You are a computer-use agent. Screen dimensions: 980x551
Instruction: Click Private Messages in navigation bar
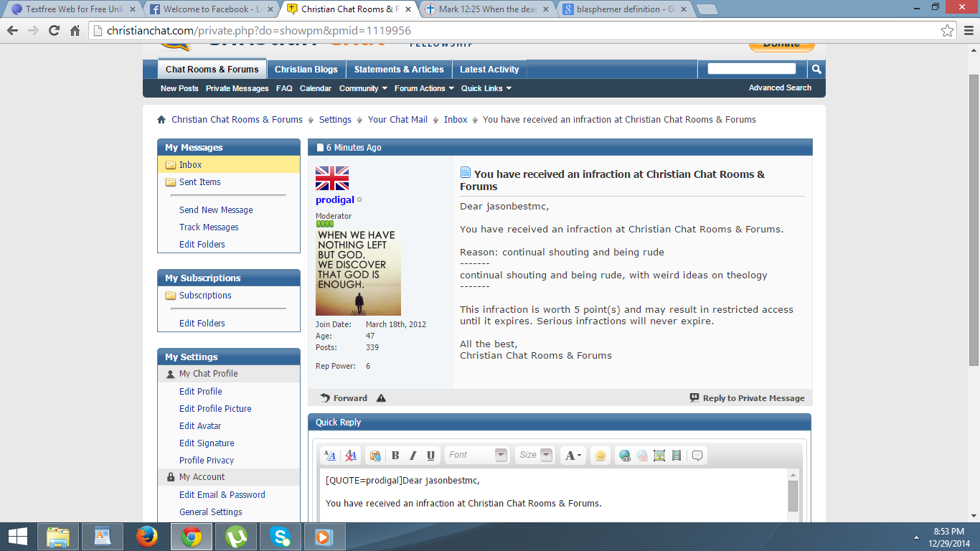(237, 88)
